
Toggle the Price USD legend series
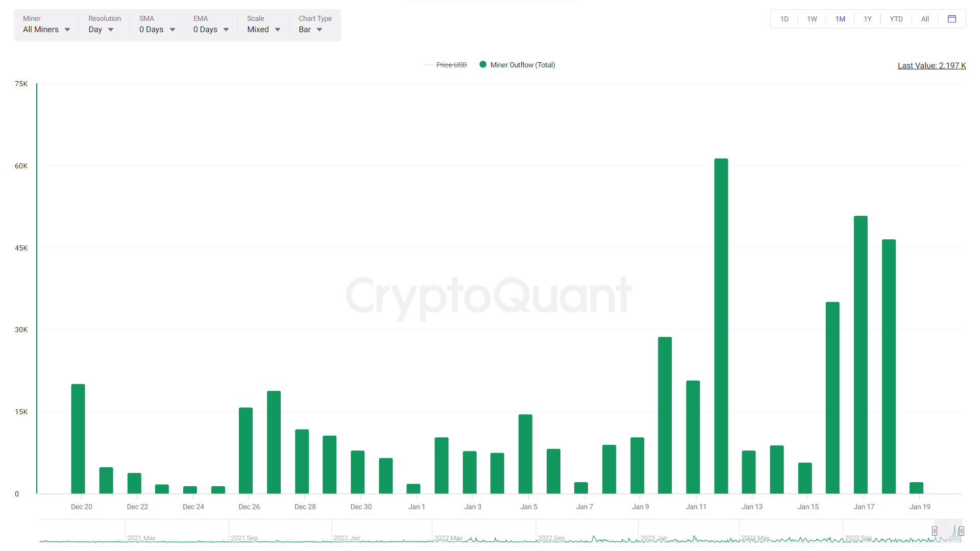tap(446, 65)
